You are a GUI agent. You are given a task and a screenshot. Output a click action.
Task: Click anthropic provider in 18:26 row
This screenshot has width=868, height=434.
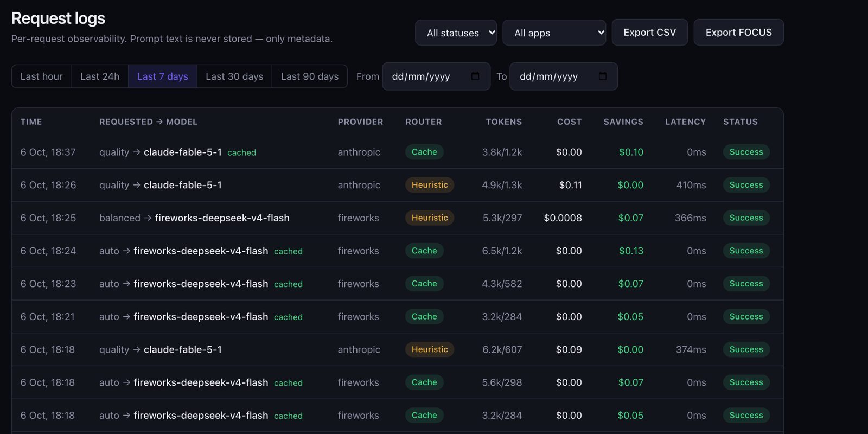359,185
